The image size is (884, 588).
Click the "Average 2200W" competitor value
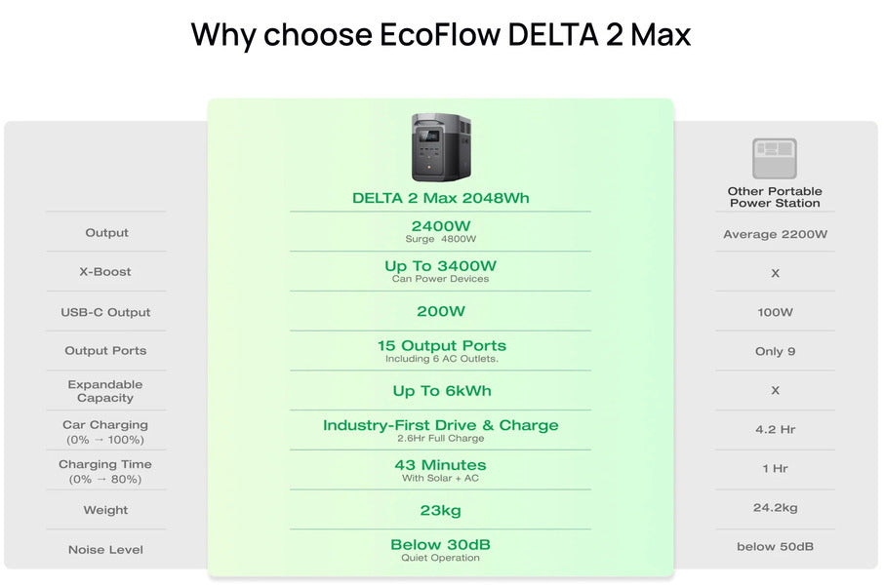pos(775,234)
